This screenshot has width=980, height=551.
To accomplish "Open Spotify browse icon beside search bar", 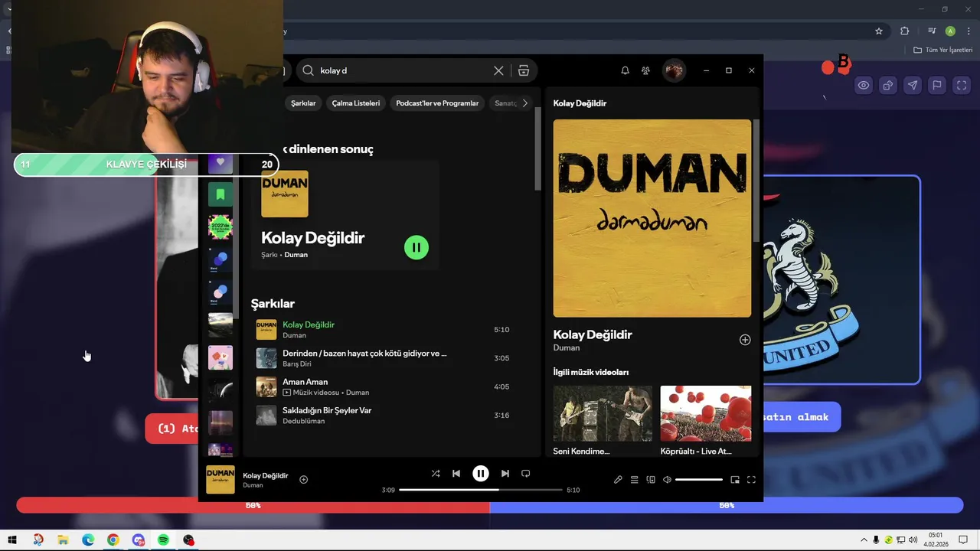I will coord(524,70).
